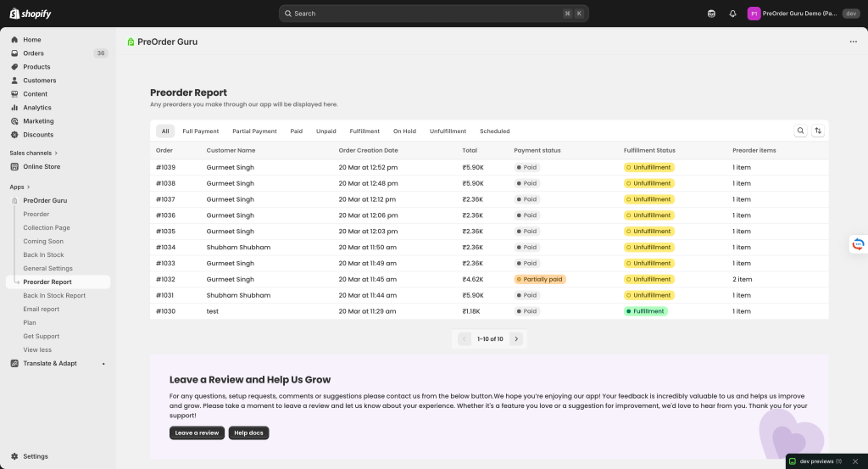The height and width of the screenshot is (469, 868).
Task: Open the three-dot menu for PreOrder Guru
Action: click(x=853, y=42)
